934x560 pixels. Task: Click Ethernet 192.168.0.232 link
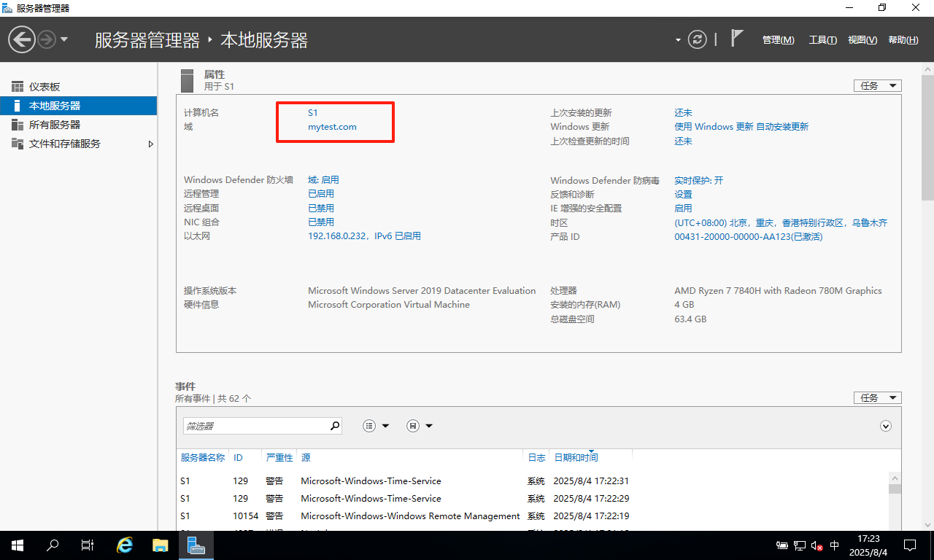[x=364, y=236]
